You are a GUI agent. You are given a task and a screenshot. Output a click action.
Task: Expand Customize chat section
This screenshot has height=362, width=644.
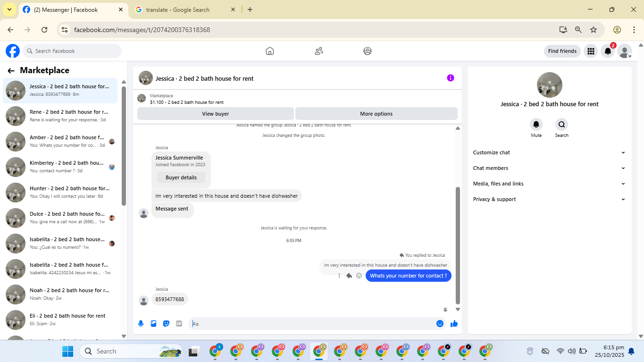549,152
